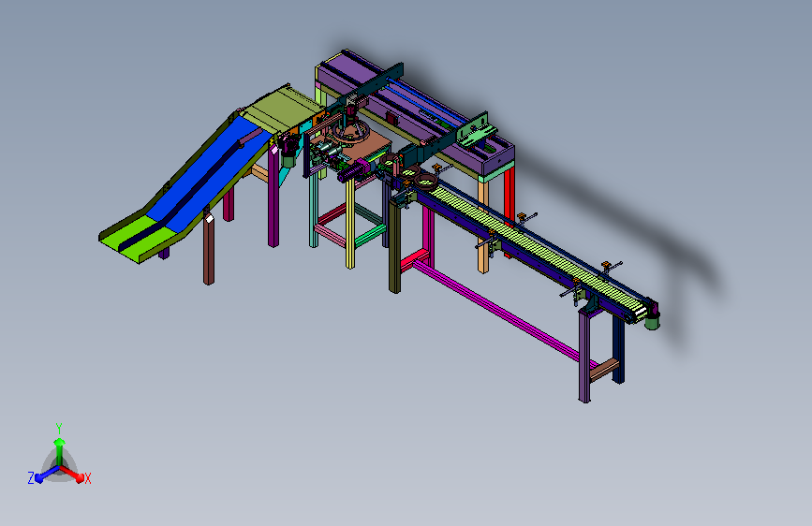Select the long yellow roller conveyor belt

click(539, 250)
